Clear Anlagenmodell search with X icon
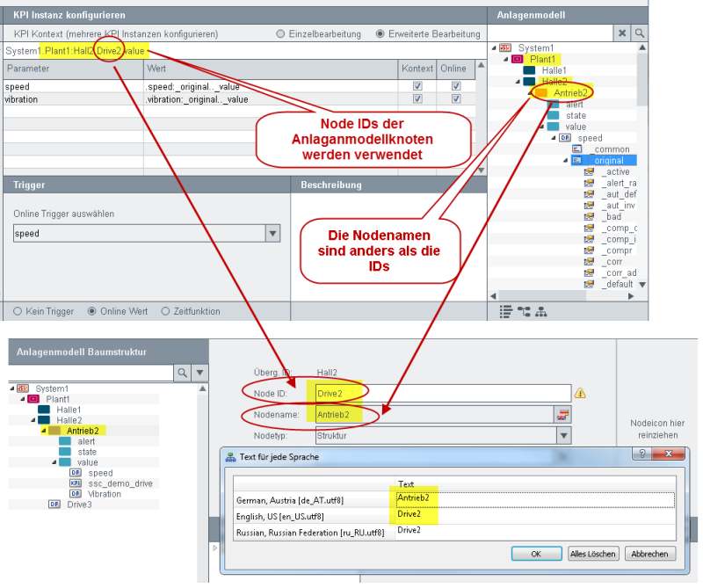Image resolution: width=703 pixels, height=588 pixels. click(622, 33)
